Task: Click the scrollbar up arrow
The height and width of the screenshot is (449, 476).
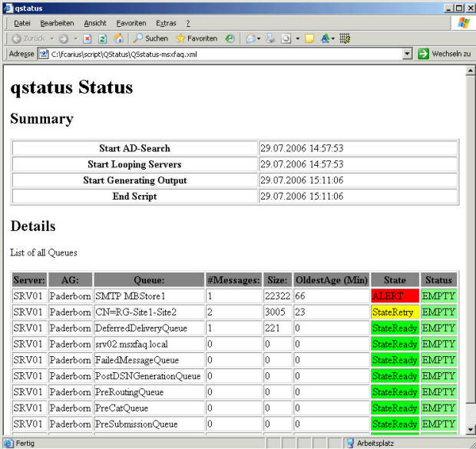Action: coord(470,71)
